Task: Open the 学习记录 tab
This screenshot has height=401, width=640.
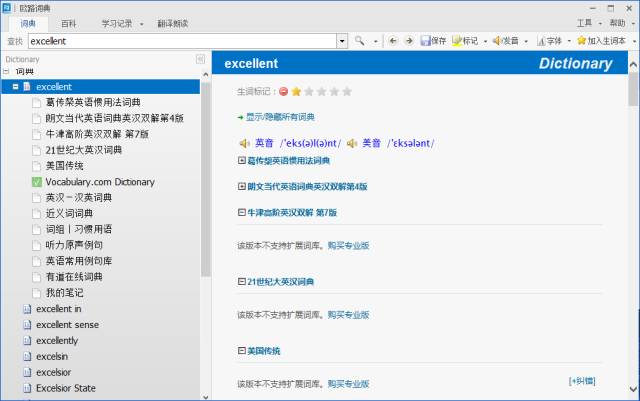Action: point(117,23)
